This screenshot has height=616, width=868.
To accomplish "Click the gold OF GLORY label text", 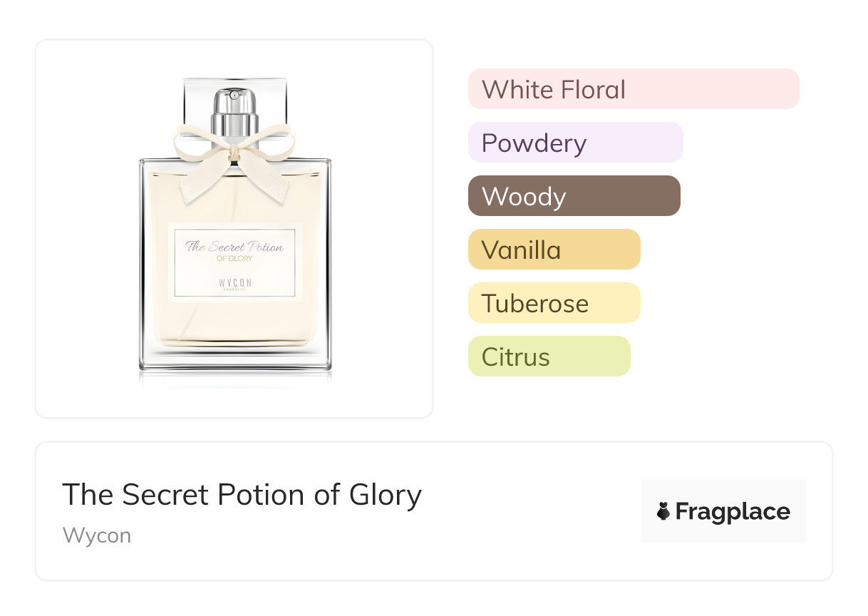I will point(234,258).
